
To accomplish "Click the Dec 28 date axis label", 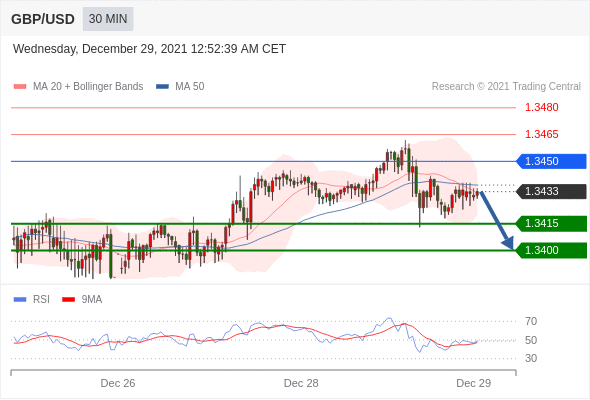I will (301, 383).
